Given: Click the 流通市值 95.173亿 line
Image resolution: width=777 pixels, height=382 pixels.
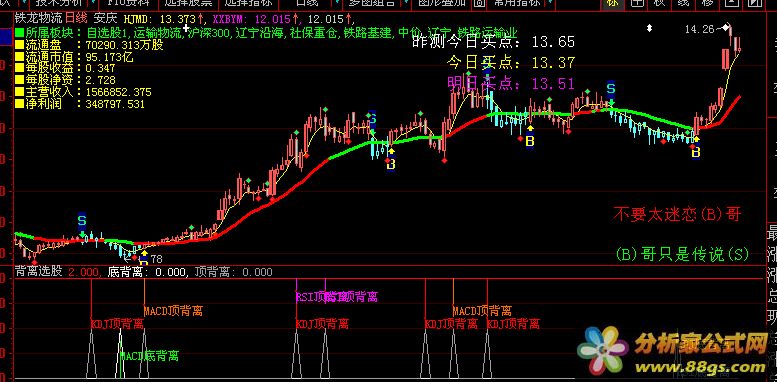Looking at the screenshot, I should pyautogui.click(x=74, y=57).
